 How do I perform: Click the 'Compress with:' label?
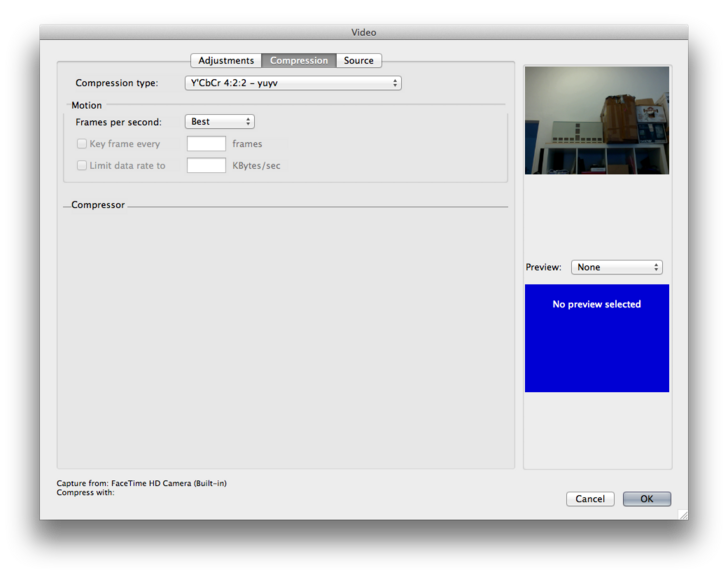coord(85,492)
